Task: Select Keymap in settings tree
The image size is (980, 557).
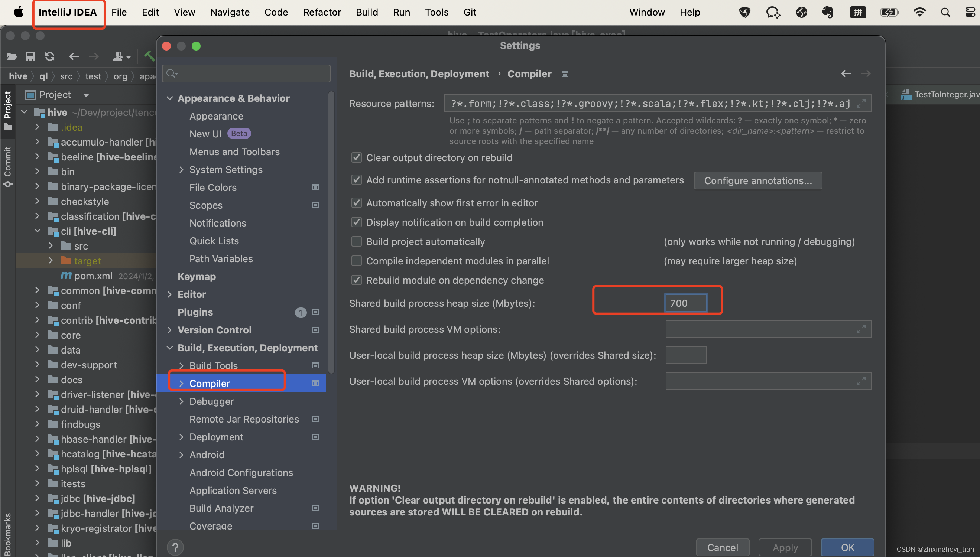Action: pos(197,276)
